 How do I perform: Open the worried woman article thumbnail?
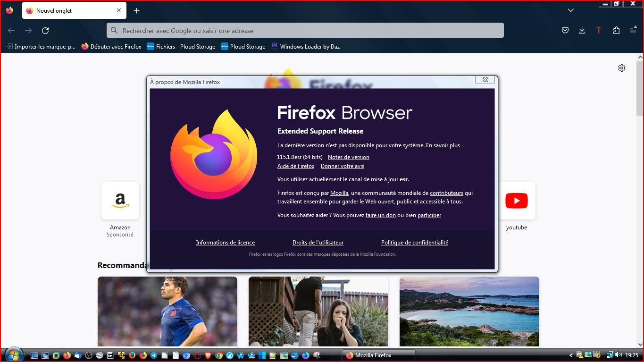coord(318,311)
